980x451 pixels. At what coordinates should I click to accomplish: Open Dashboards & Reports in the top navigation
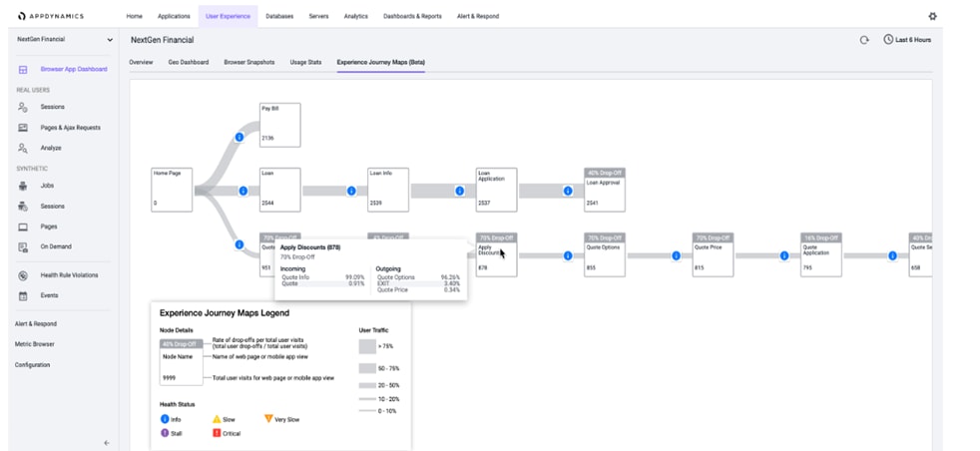(x=412, y=16)
